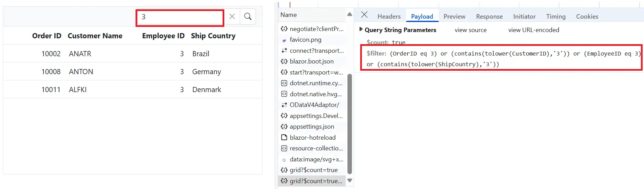Switch to the Preview tab
Viewport: 644px width, 189px height.
click(x=454, y=17)
